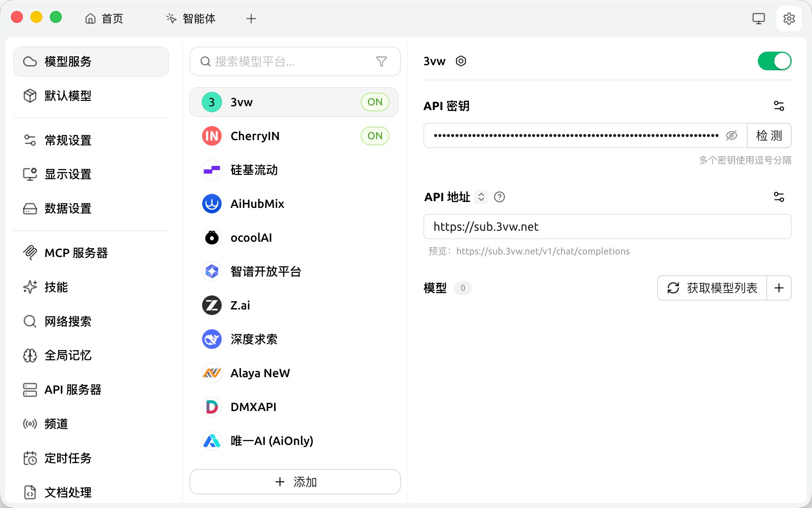Image resolution: width=812 pixels, height=508 pixels.
Task: Click the filter funnel icon in the search box
Action: pos(381,62)
